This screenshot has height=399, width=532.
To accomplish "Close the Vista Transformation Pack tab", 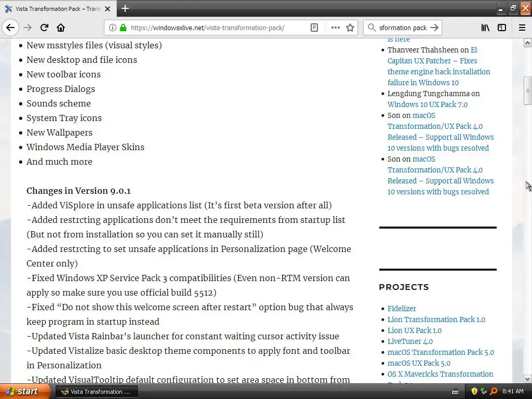I will click(x=108, y=9).
